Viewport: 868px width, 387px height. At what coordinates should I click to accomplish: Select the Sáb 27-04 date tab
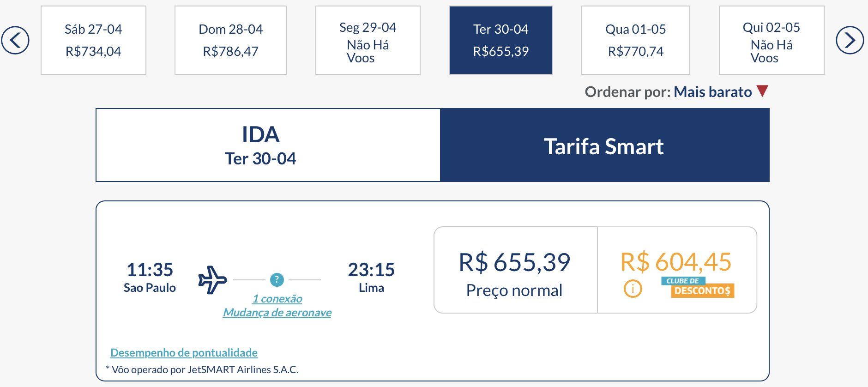click(93, 40)
